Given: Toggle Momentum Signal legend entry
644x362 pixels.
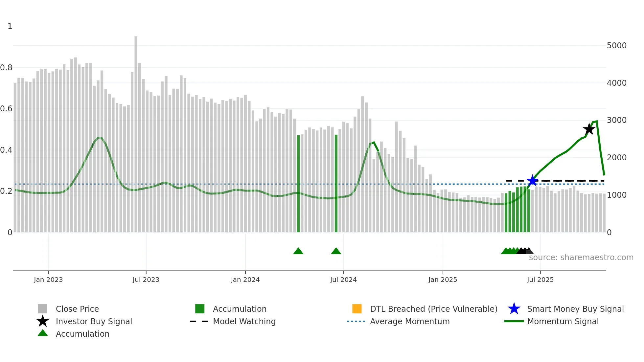Looking at the screenshot, I should point(563,321).
